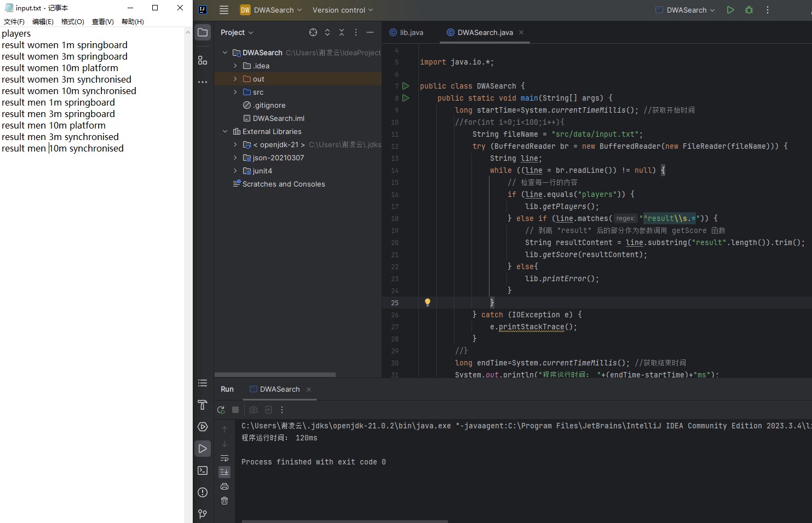Print the Run console output
The image size is (812, 523).
click(x=224, y=486)
